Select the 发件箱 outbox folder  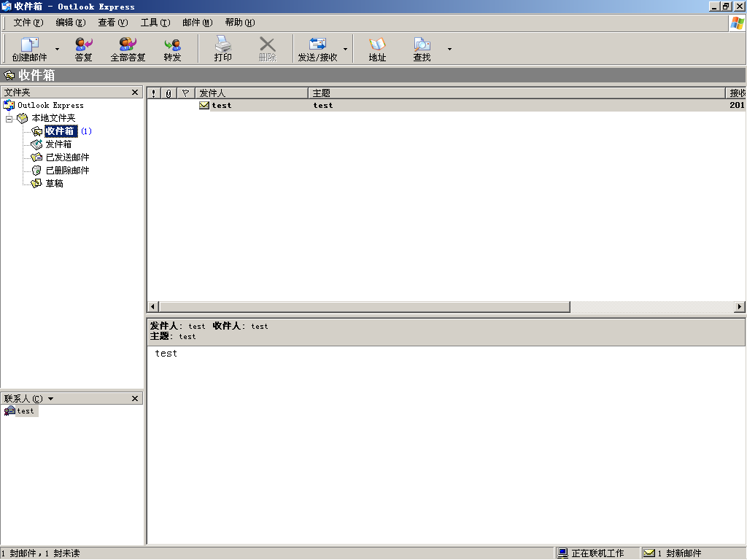(x=58, y=144)
